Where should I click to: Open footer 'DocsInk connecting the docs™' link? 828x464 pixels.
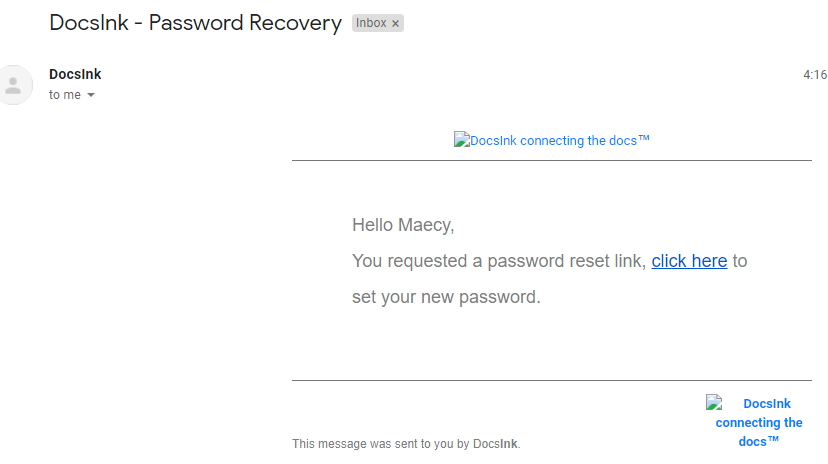click(759, 422)
